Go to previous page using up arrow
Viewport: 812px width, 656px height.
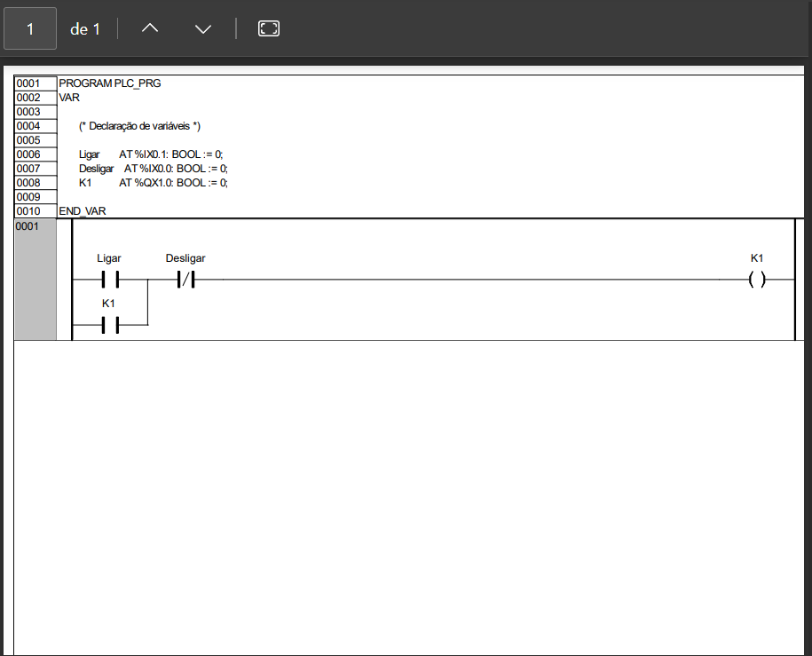click(150, 28)
